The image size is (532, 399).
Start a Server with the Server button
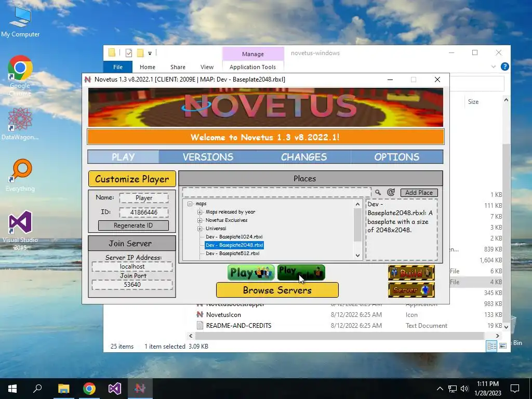411,290
